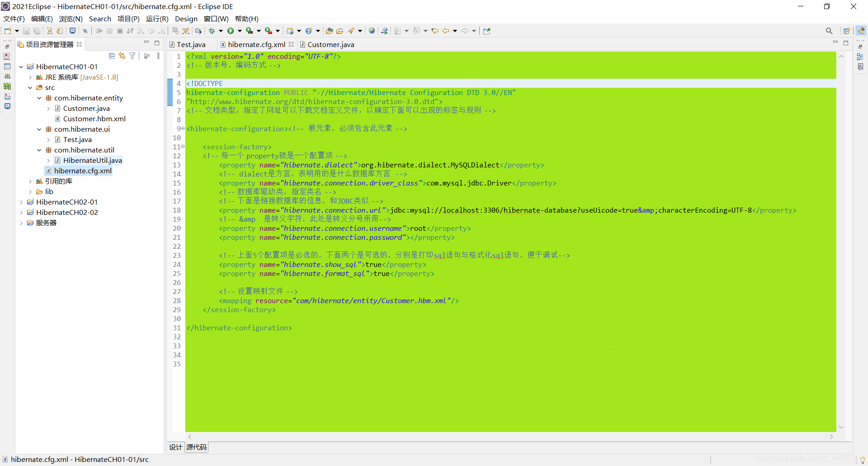Click the Resume debug icon
The image size is (868, 466).
point(99,31)
